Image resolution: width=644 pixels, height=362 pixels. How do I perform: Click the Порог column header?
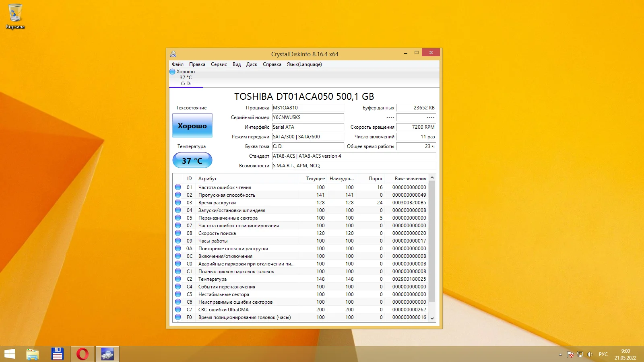click(370, 179)
